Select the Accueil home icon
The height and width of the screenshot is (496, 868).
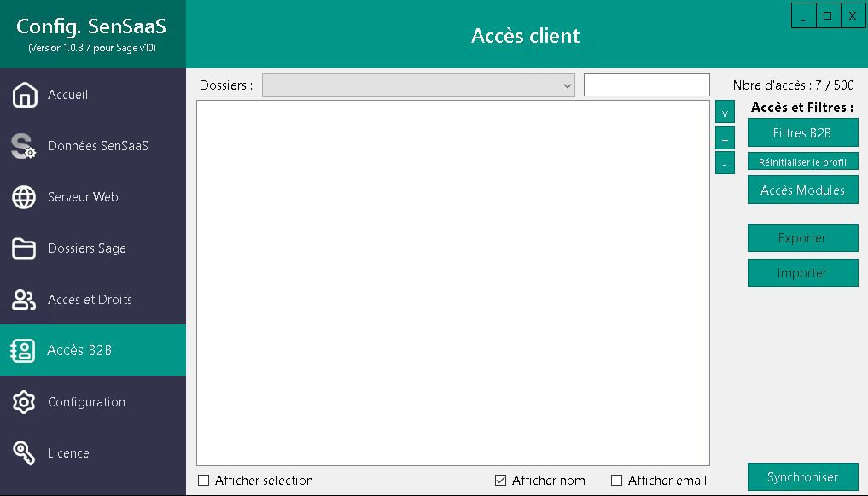[21, 95]
